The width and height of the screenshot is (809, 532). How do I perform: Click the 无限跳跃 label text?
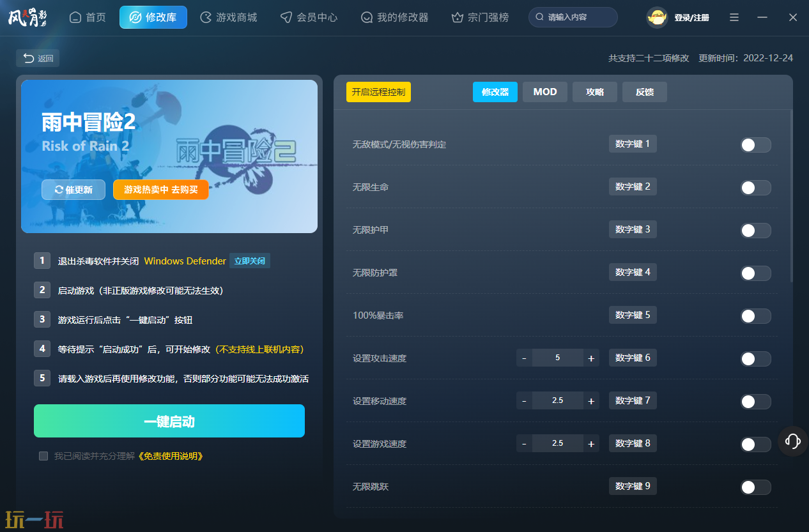(x=371, y=487)
